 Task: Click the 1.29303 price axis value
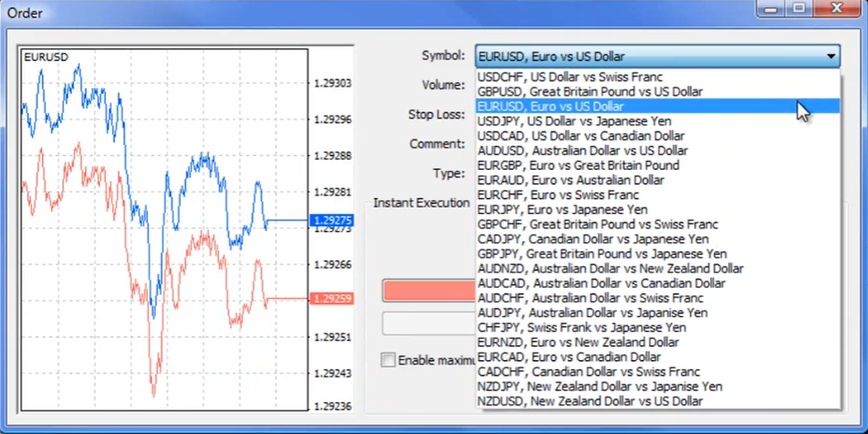333,83
